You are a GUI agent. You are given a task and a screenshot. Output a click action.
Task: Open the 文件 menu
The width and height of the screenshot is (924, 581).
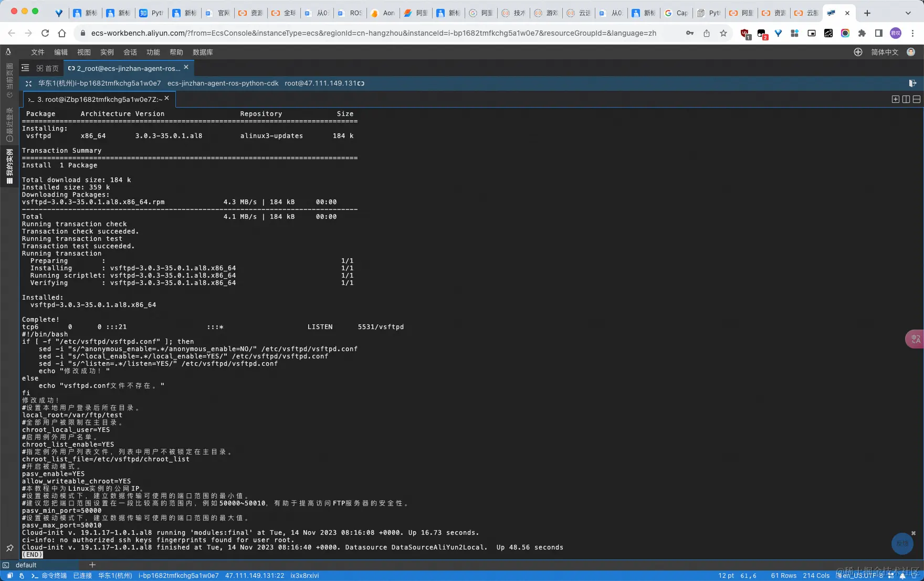pyautogui.click(x=38, y=52)
